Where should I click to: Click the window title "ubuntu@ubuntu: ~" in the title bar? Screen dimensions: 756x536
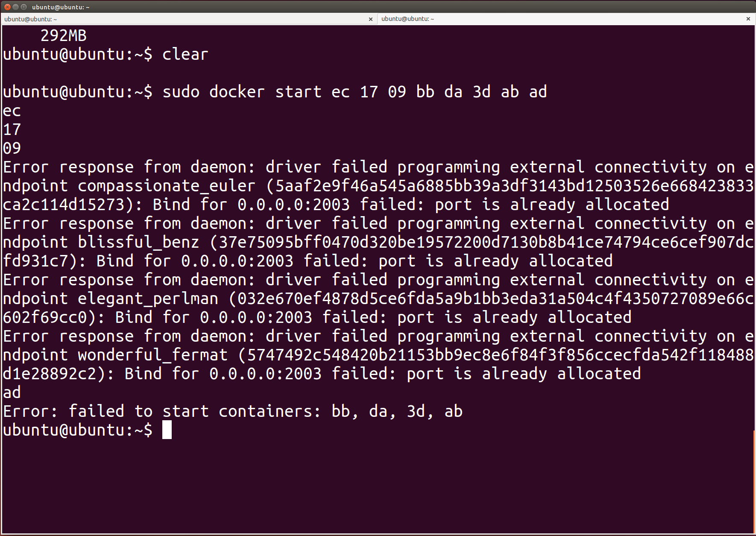click(61, 7)
